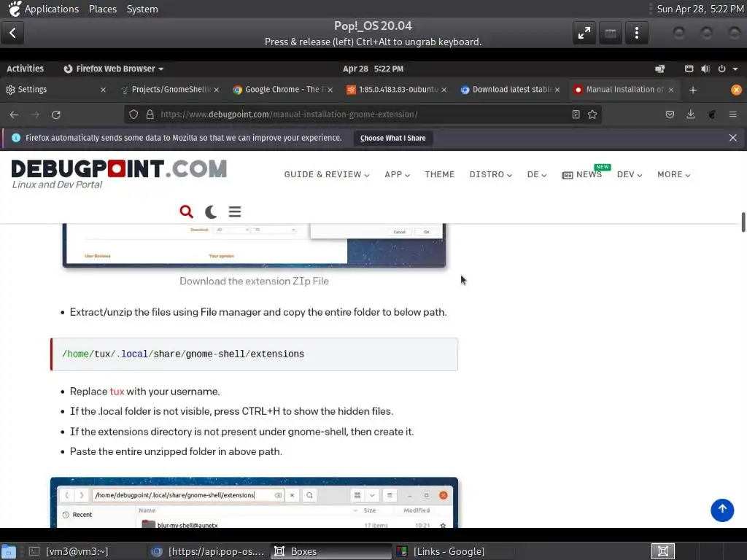747x560 pixels.
Task: Expand the DE dropdown menu
Action: (536, 174)
